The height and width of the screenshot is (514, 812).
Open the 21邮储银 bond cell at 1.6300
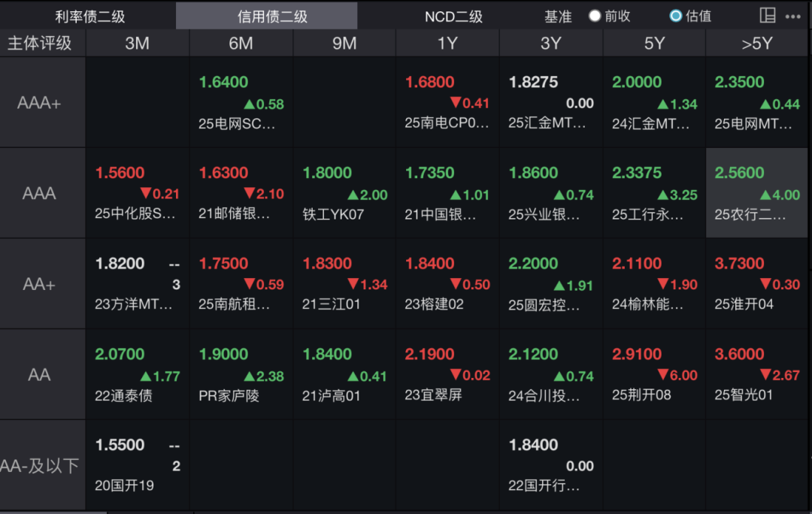pos(241,194)
